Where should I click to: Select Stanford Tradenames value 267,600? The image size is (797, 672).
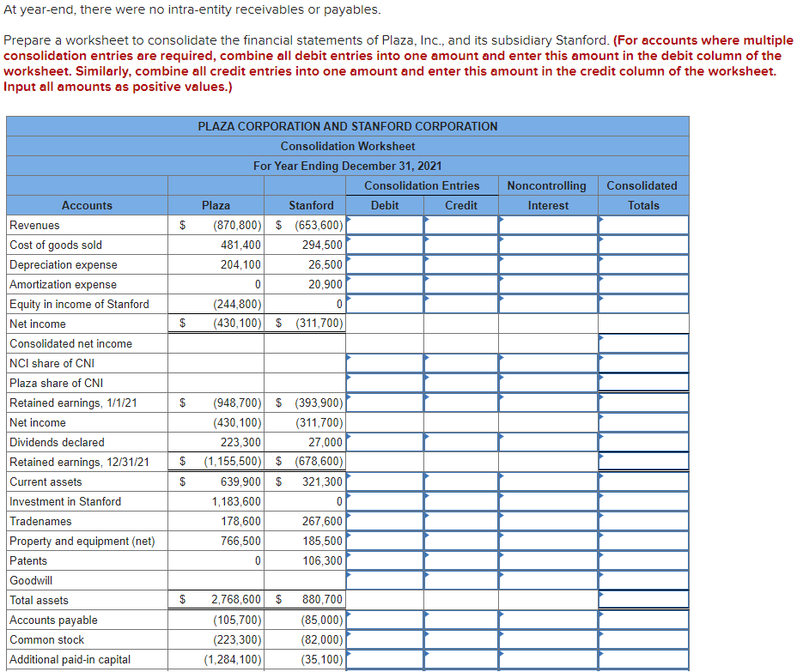tap(322, 522)
